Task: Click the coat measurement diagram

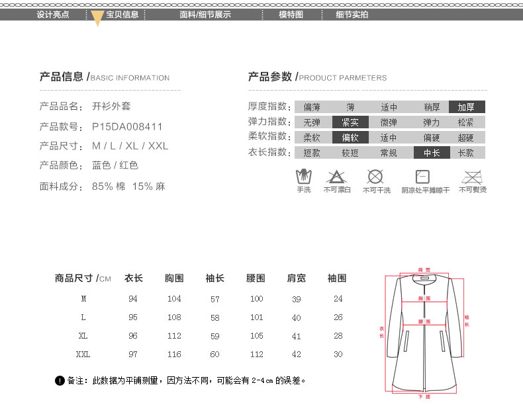Action: pos(424,333)
